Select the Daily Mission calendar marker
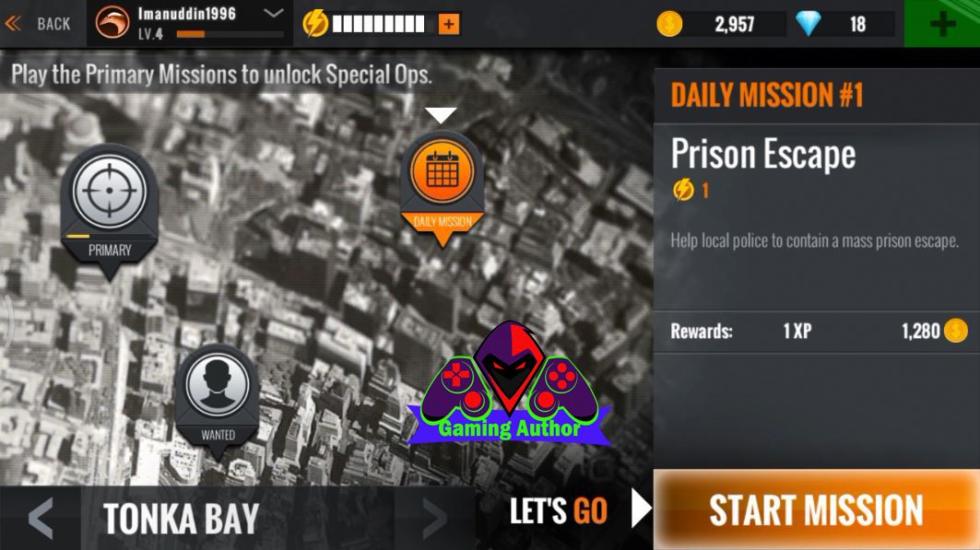Viewport: 980px width, 550px height. [442, 187]
